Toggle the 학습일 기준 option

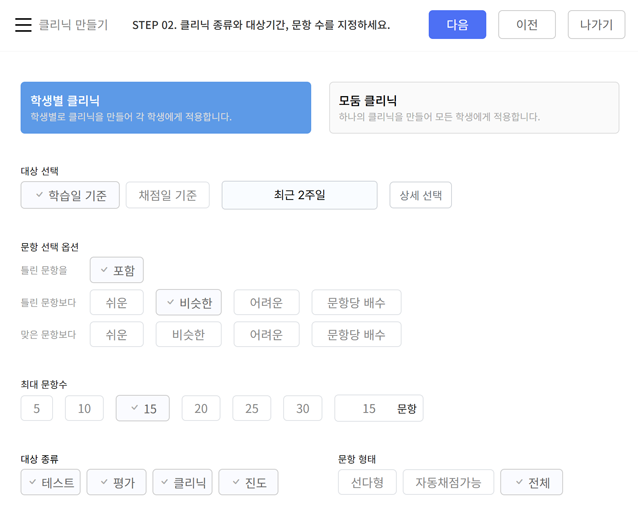pos(70,195)
